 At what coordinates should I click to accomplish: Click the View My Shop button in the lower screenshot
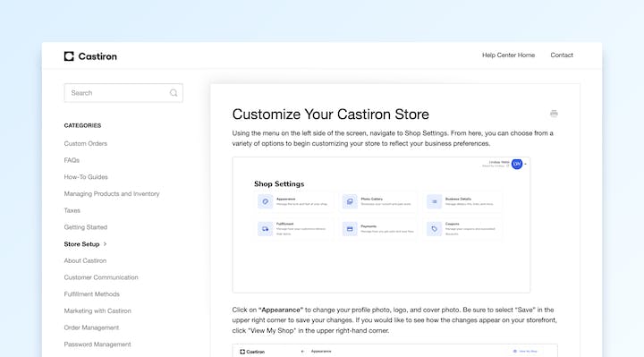[x=525, y=352]
